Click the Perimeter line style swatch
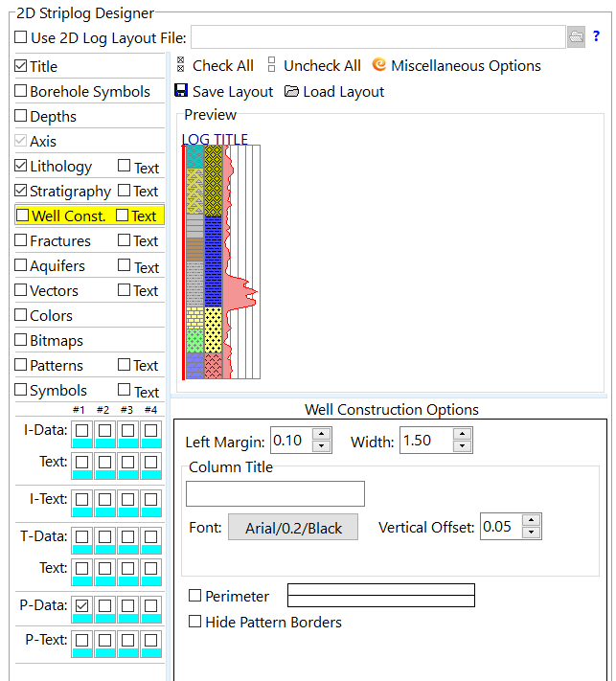Viewport: 616px width, 681px height. coord(381,596)
